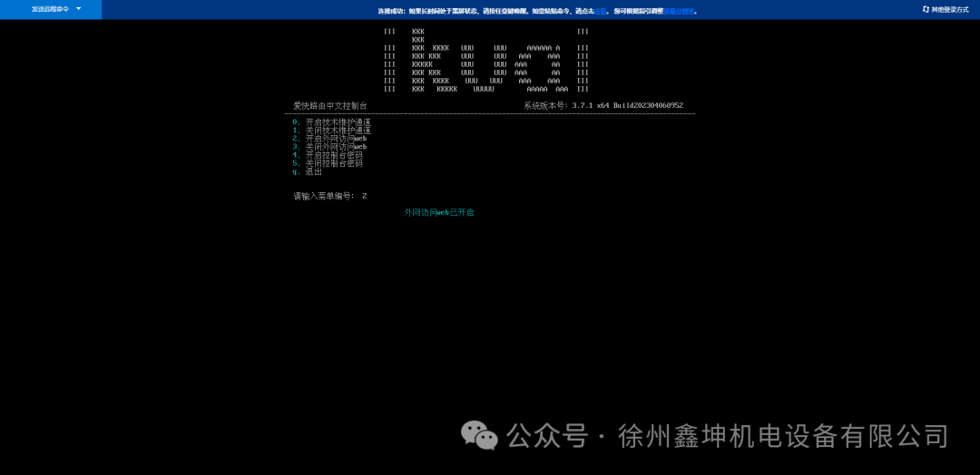980x475 pixels.
Task: Click the switch icon beside 其他登录方式
Action: pyautogui.click(x=926, y=9)
